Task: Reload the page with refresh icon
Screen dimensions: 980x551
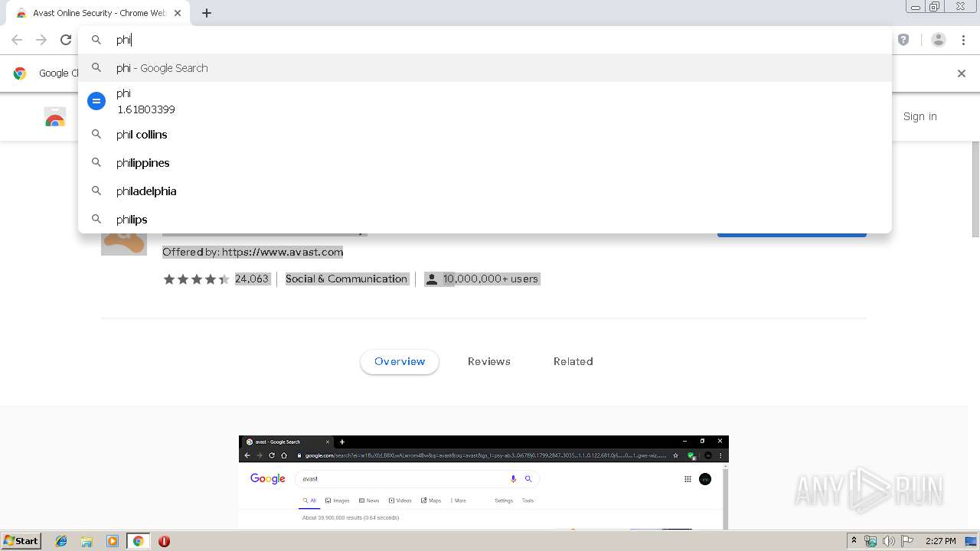Action: 66,40
